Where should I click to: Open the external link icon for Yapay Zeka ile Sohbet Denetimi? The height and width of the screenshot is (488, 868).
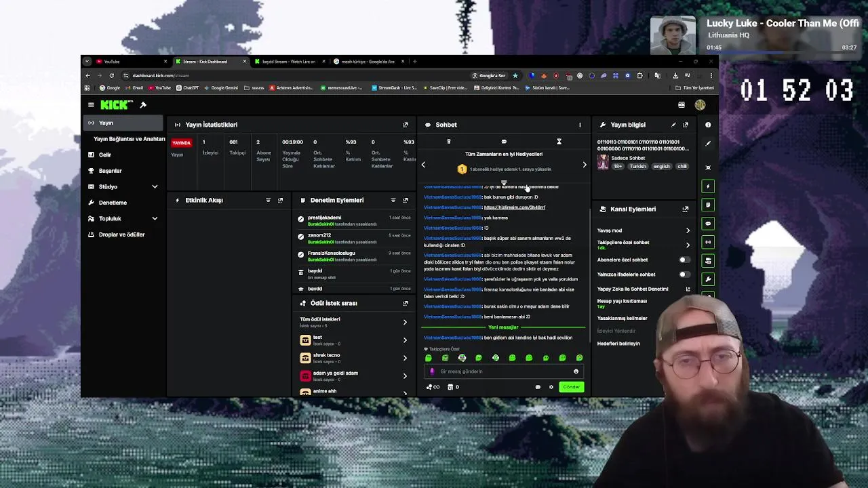point(688,289)
